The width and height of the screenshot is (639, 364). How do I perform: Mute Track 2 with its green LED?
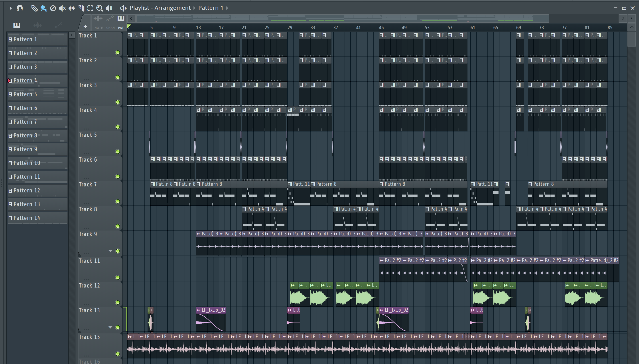[118, 77]
